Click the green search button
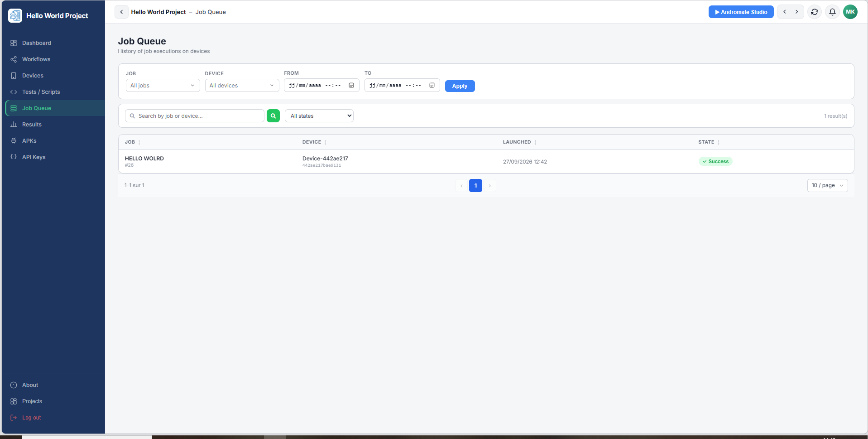This screenshot has height=439, width=868. click(273, 116)
